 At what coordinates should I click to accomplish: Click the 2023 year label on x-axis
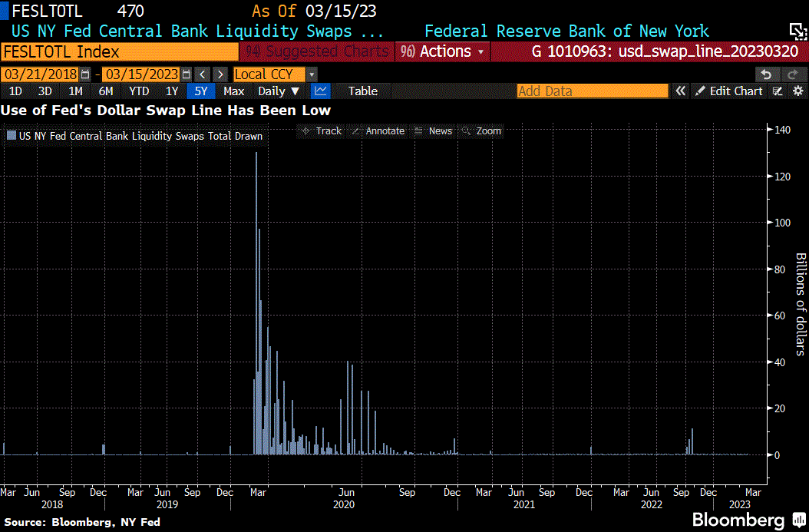pos(739,504)
